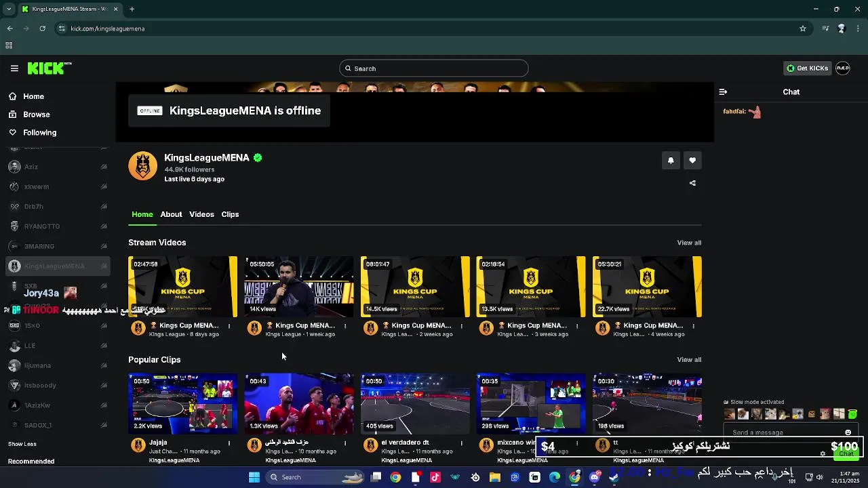The height and width of the screenshot is (488, 868).
Task: Open LLE channel in sidebar
Action: [58, 346]
